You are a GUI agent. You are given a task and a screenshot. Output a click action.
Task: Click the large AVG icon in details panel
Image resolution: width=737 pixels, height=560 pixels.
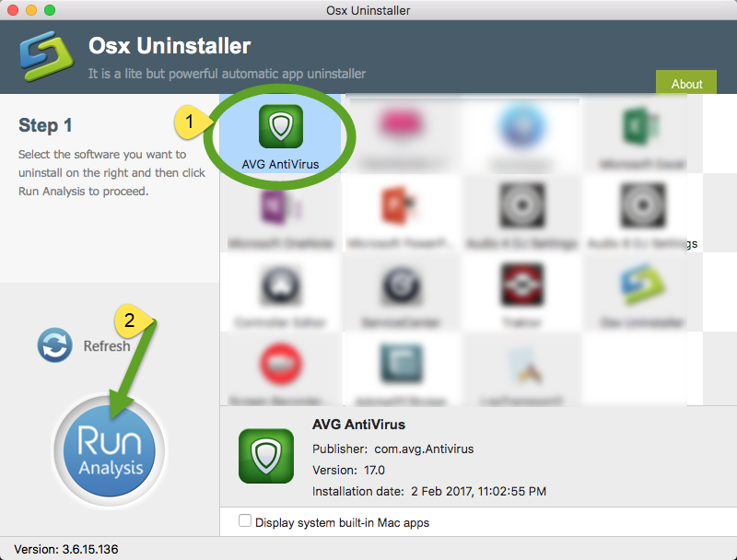point(266,456)
